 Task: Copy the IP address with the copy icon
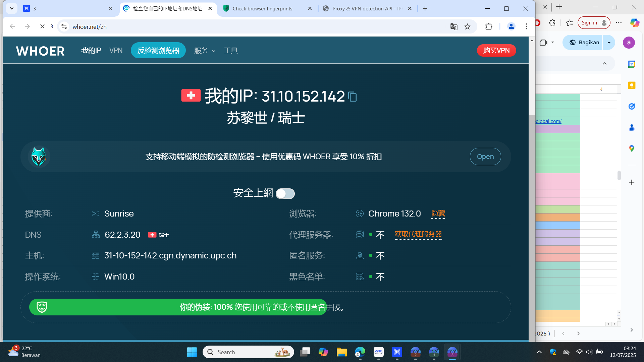pos(353,97)
